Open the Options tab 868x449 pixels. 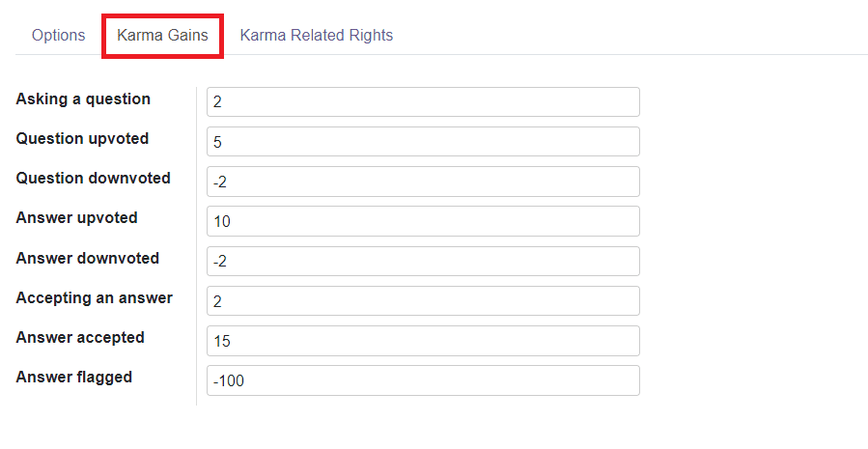(x=59, y=36)
